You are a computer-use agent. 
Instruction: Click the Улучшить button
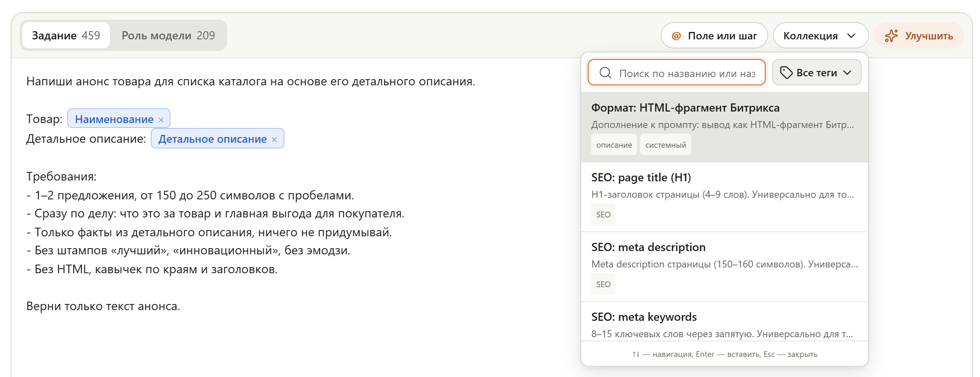tap(919, 36)
